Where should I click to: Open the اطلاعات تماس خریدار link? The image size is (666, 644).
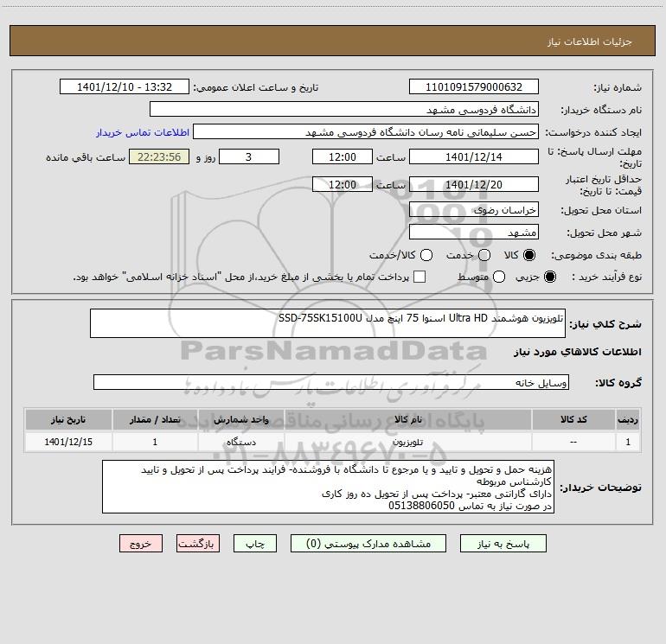click(143, 132)
